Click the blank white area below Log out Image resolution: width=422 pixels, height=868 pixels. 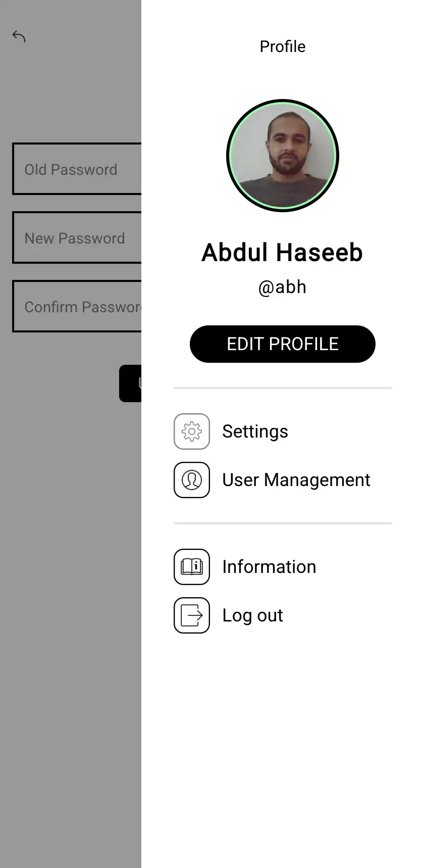(x=283, y=748)
